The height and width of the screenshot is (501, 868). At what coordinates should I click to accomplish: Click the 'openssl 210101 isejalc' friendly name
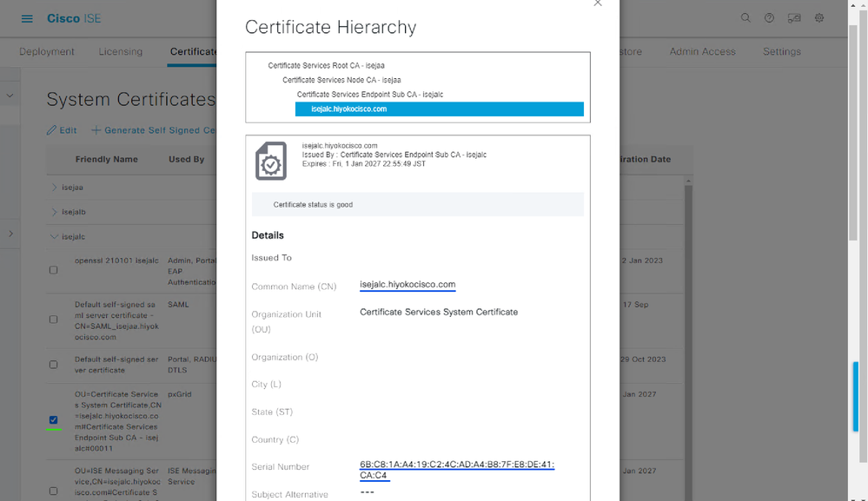pyautogui.click(x=116, y=260)
